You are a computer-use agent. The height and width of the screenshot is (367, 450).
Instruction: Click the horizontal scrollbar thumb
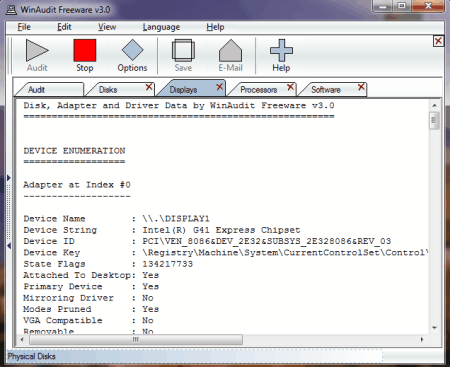136,340
